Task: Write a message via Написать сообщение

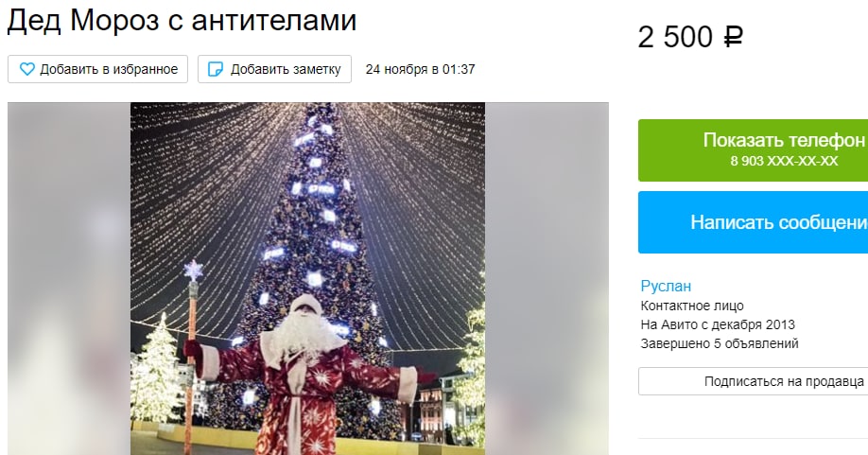Action: [753, 222]
